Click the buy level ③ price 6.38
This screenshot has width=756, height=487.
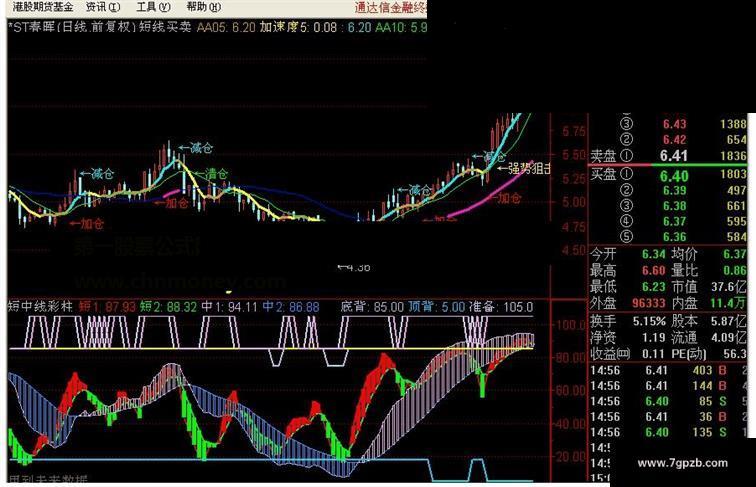tap(674, 206)
